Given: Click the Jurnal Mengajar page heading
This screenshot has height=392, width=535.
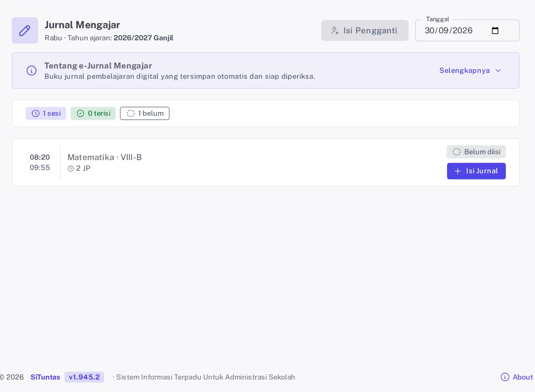Looking at the screenshot, I should tap(82, 25).
